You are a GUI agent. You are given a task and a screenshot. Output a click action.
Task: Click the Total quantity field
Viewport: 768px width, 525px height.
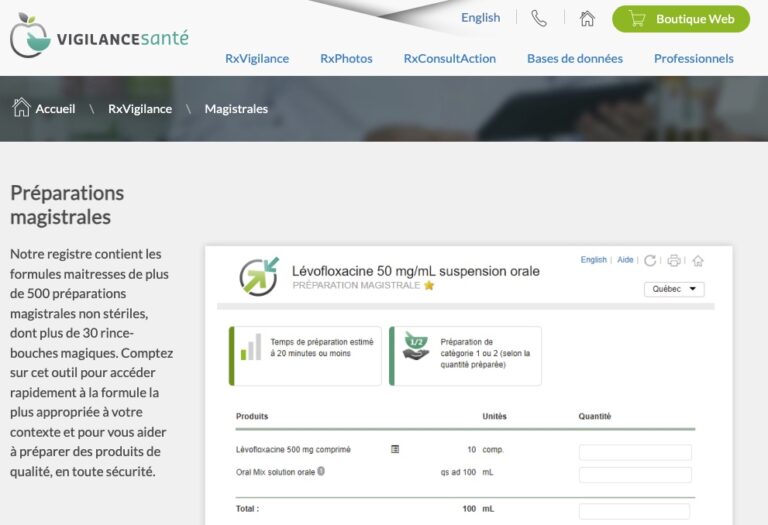(x=635, y=511)
